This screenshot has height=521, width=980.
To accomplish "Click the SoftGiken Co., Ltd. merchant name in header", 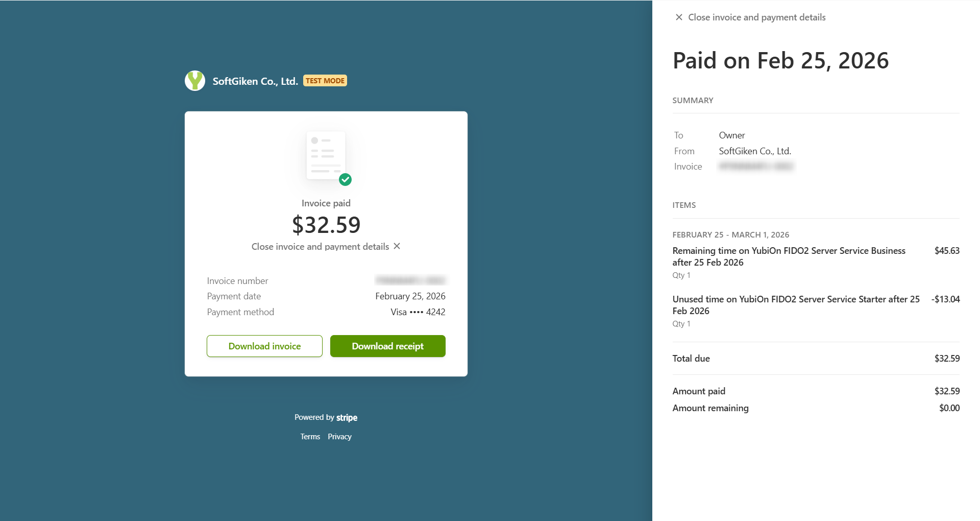I will 255,81.
